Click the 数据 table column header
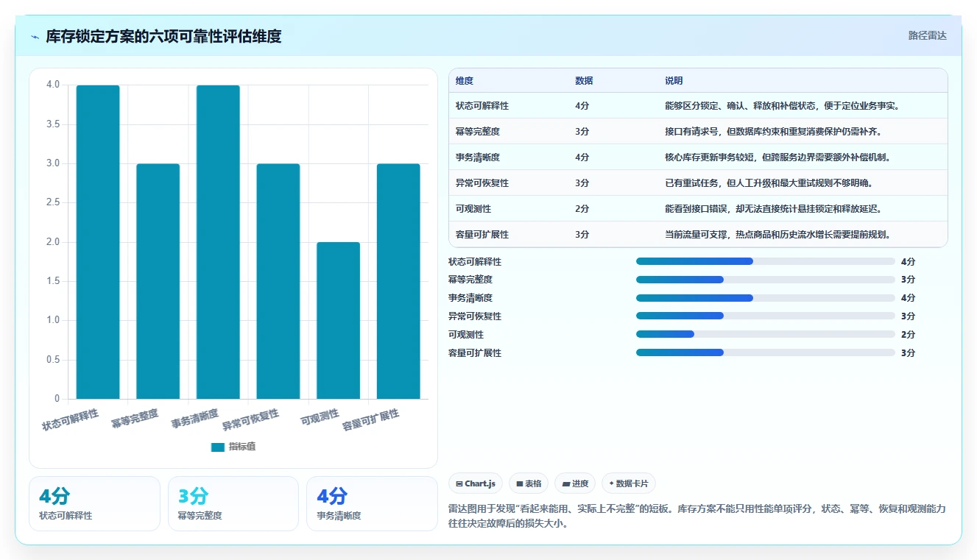 pos(584,81)
